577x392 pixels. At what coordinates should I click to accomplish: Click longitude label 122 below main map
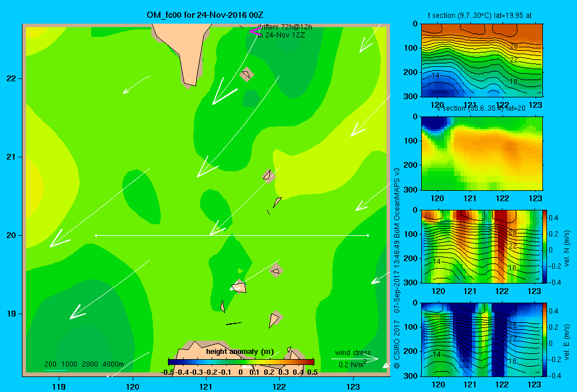click(x=279, y=386)
